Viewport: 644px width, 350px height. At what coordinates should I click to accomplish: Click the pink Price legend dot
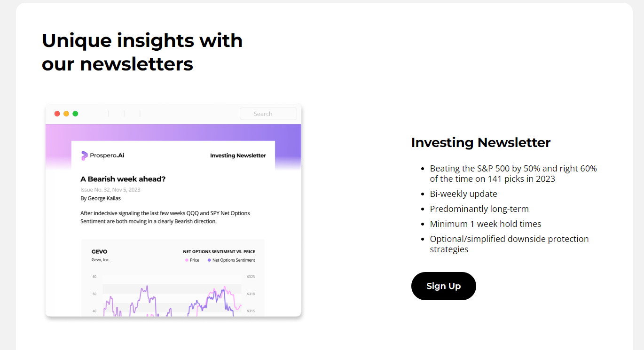[187, 260]
